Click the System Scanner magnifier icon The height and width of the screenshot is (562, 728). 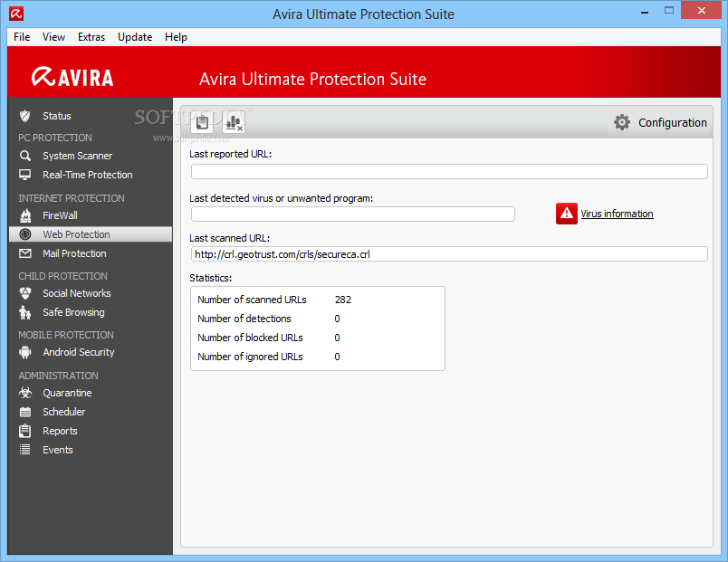pyautogui.click(x=25, y=156)
